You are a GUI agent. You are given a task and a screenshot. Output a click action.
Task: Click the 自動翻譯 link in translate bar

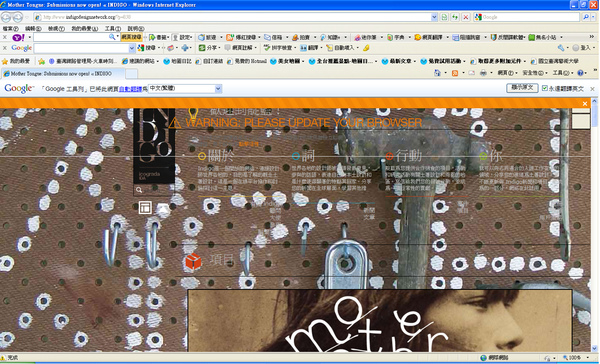point(130,89)
